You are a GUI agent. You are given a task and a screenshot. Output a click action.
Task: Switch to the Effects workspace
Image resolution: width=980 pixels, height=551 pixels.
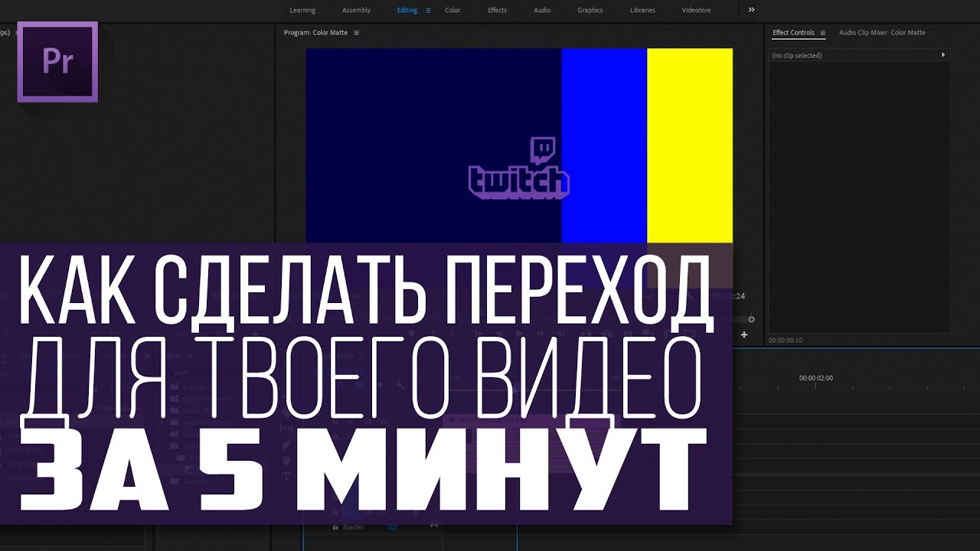497,10
